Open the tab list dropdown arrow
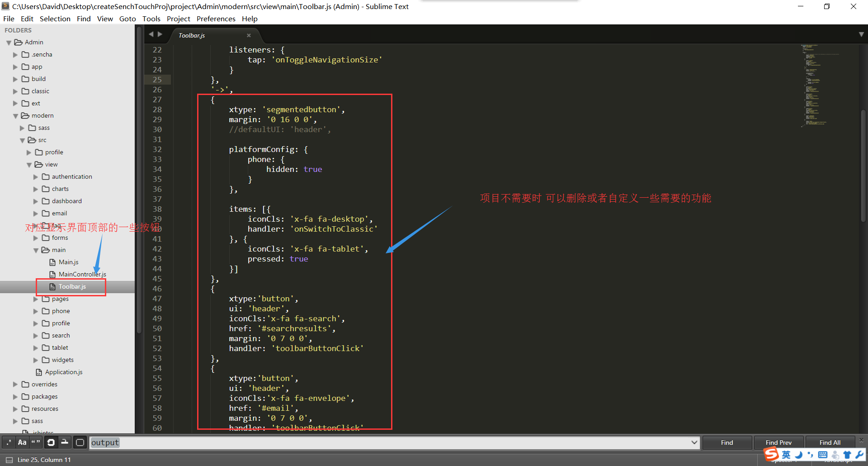 tap(861, 34)
